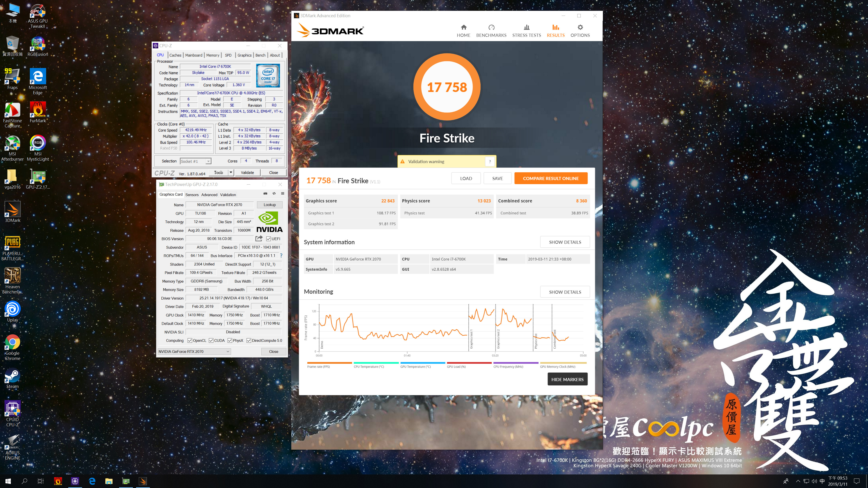The height and width of the screenshot is (488, 868).
Task: Click the LOAD button in 3DMark
Action: (x=466, y=178)
